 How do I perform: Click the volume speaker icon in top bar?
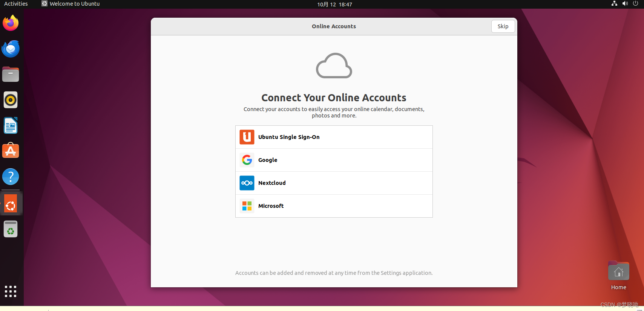point(625,3)
